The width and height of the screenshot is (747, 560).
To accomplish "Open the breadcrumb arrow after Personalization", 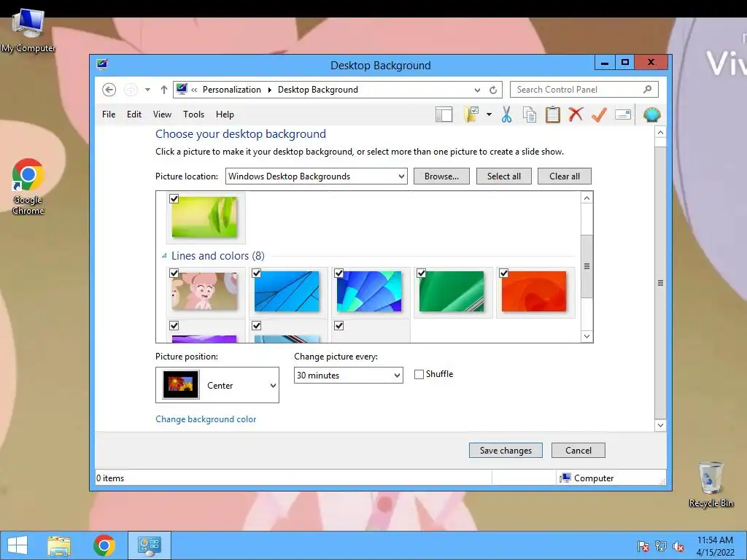I will coord(270,90).
